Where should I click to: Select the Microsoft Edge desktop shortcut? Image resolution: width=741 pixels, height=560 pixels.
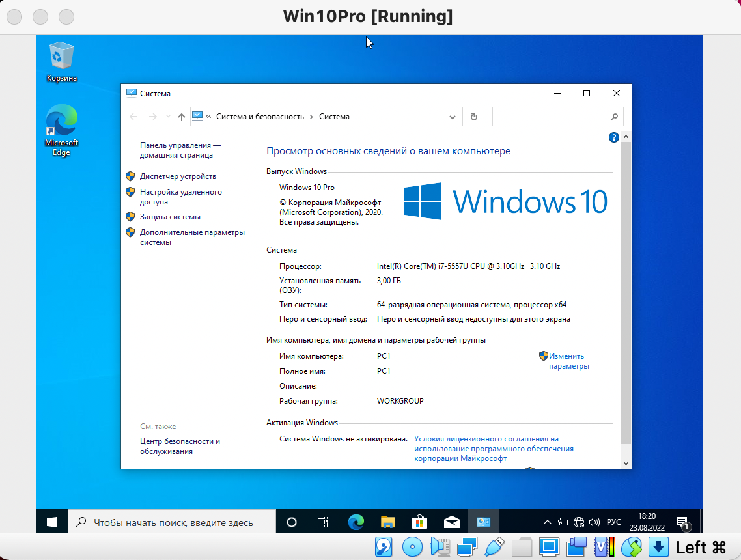pos(61,130)
